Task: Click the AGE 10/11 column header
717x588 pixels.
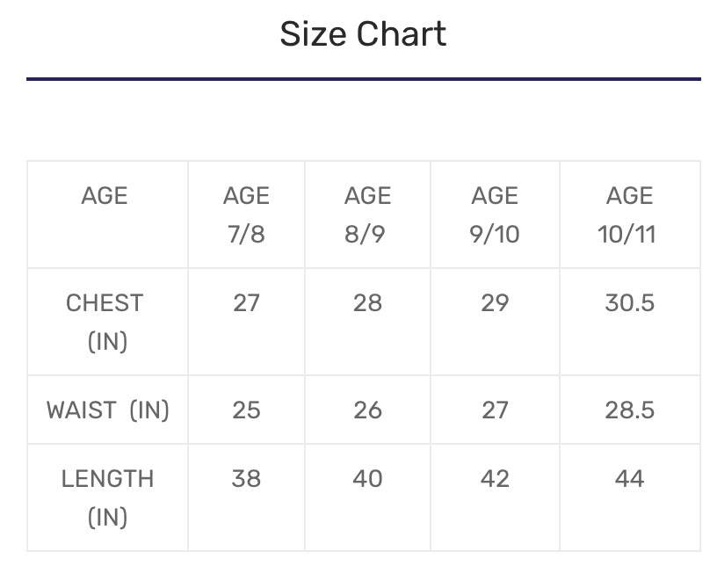Action: point(629,214)
